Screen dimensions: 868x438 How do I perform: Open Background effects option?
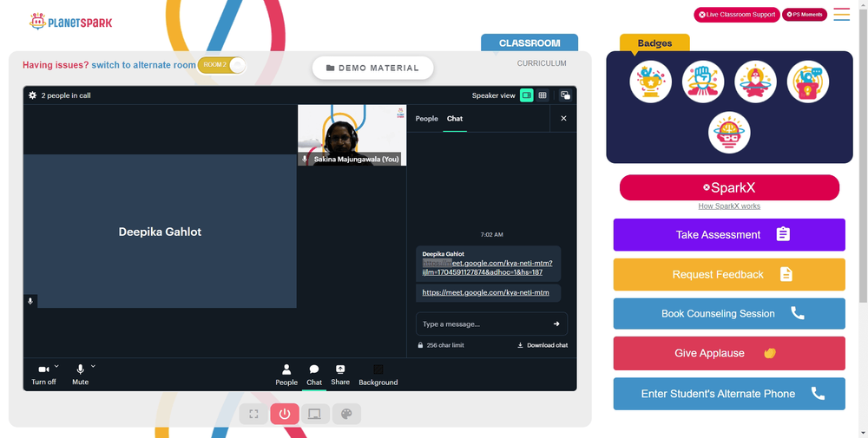(378, 375)
